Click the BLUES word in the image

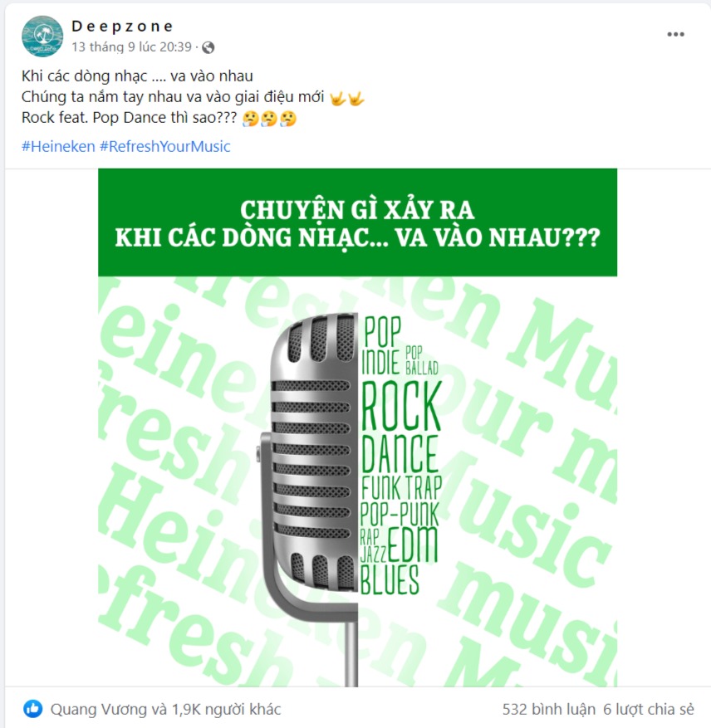coord(390,579)
